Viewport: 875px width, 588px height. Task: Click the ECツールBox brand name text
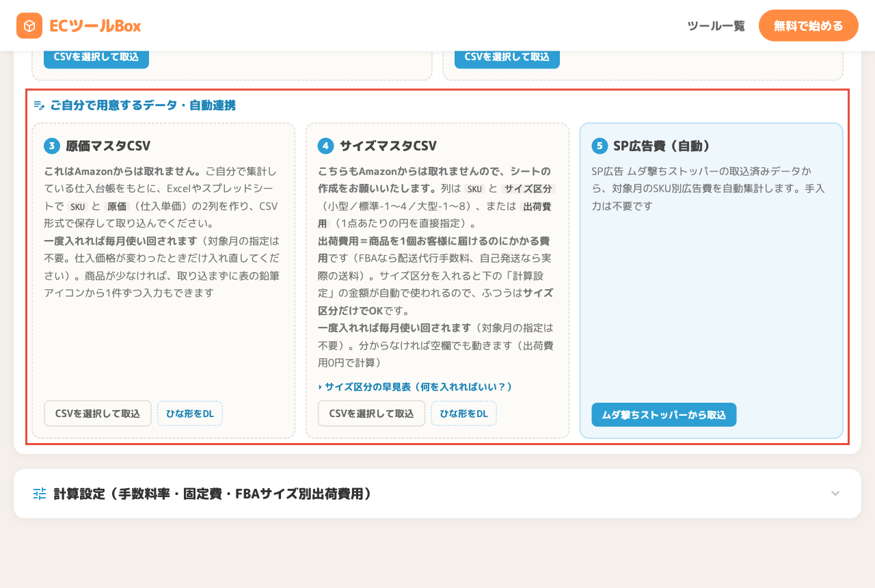(x=95, y=26)
